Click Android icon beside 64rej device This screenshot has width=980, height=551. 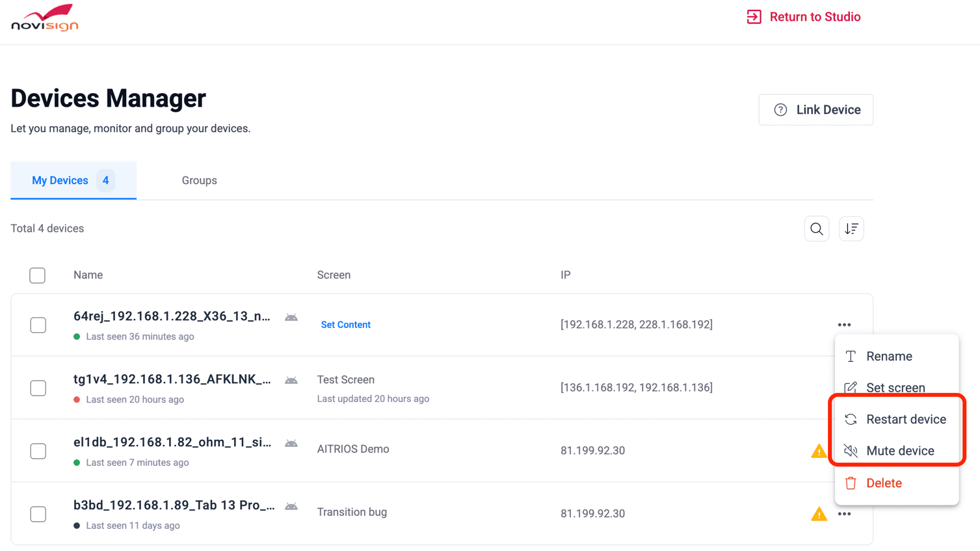click(291, 317)
